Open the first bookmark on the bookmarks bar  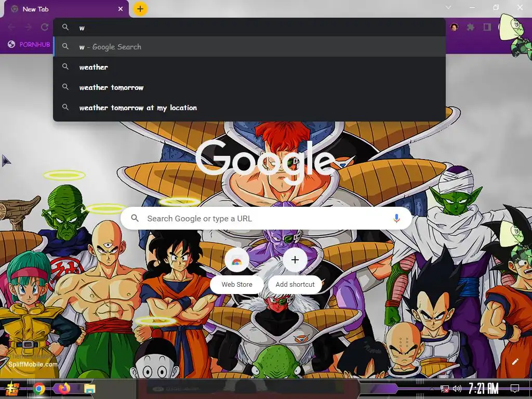[x=29, y=45]
